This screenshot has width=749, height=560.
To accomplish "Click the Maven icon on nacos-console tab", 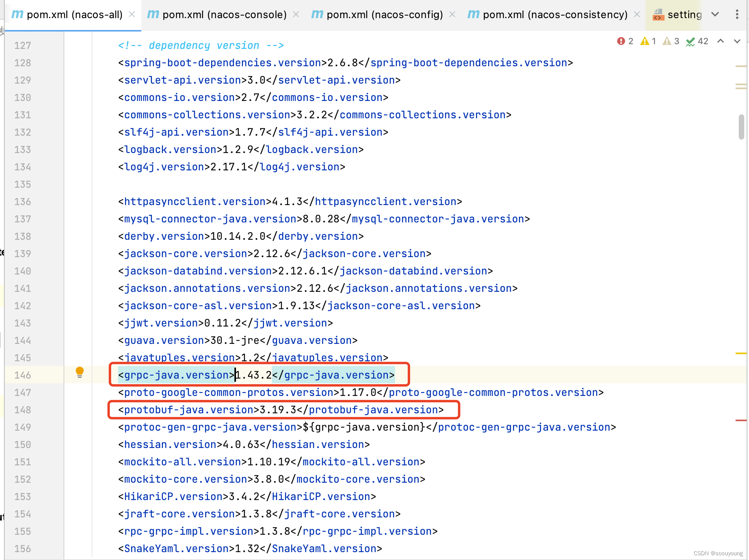I will click(153, 14).
